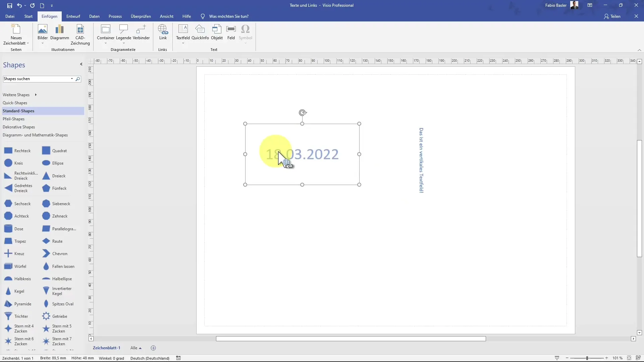Insert a Feld field
The height and width of the screenshot is (362, 644).
click(231, 32)
